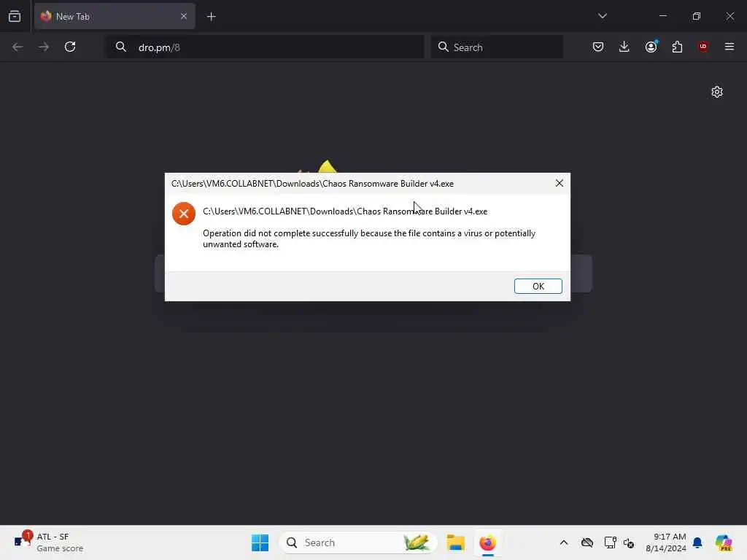
Task: Close the virus error dialog
Action: 560,183
